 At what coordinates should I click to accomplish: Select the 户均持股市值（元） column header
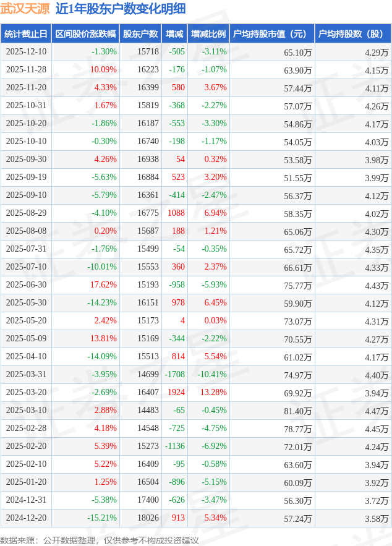(x=271, y=34)
